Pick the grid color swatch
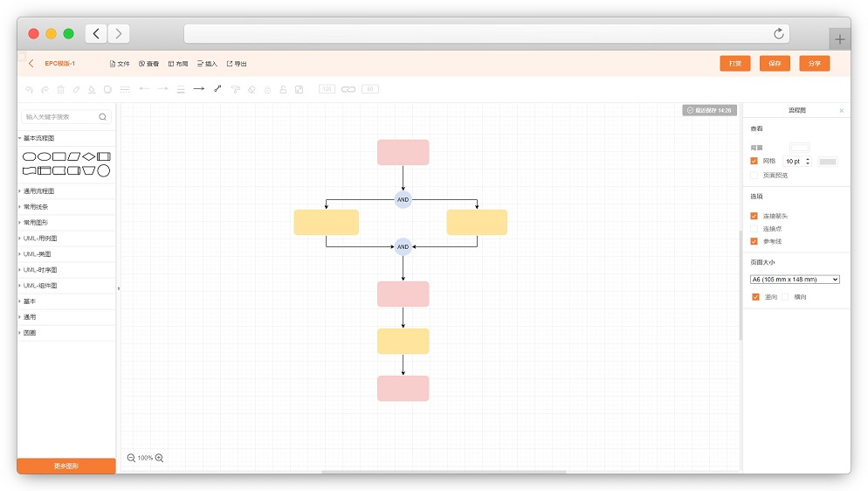 pos(827,162)
